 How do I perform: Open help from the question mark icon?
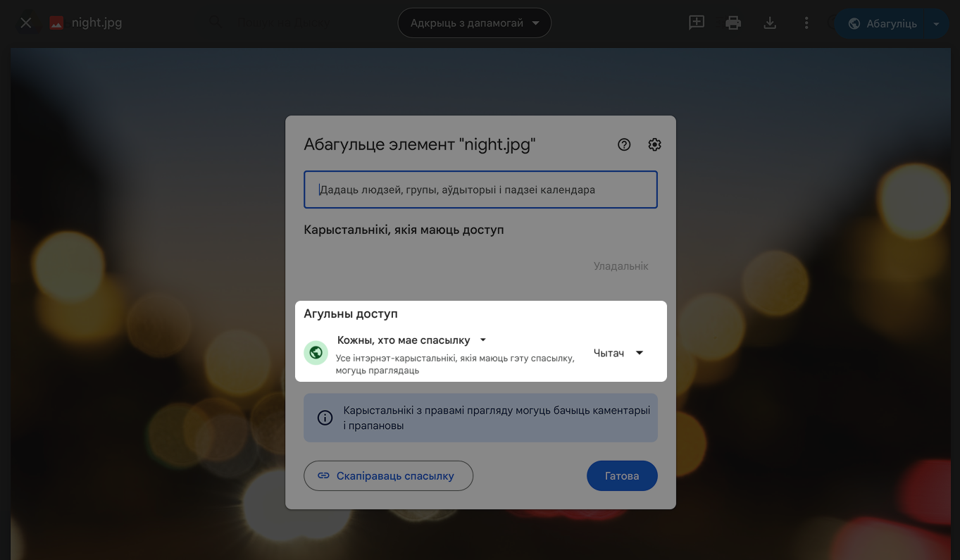tap(624, 144)
